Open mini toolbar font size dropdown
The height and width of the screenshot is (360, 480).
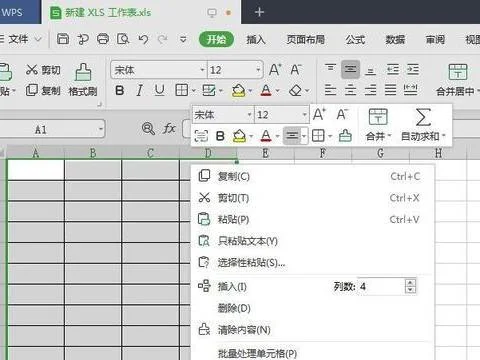pos(304,115)
